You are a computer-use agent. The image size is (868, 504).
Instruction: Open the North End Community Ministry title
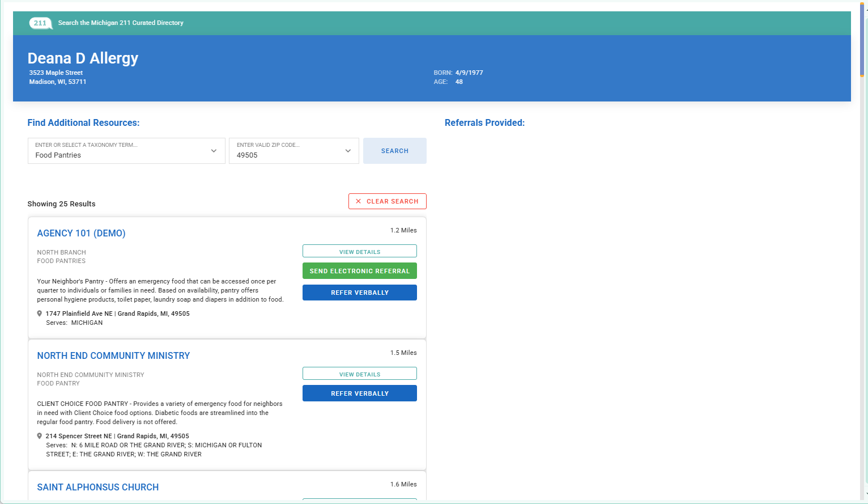tap(113, 355)
